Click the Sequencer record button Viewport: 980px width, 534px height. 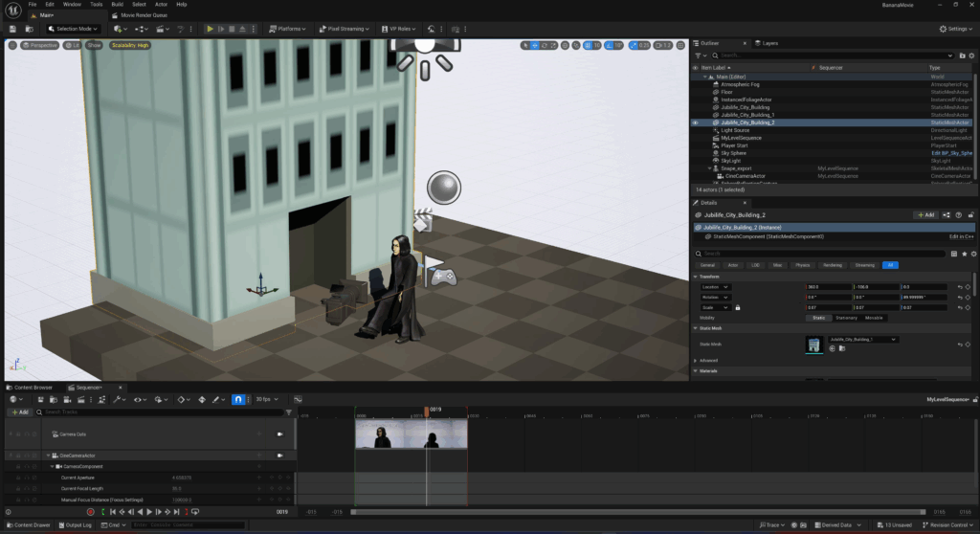coord(91,513)
